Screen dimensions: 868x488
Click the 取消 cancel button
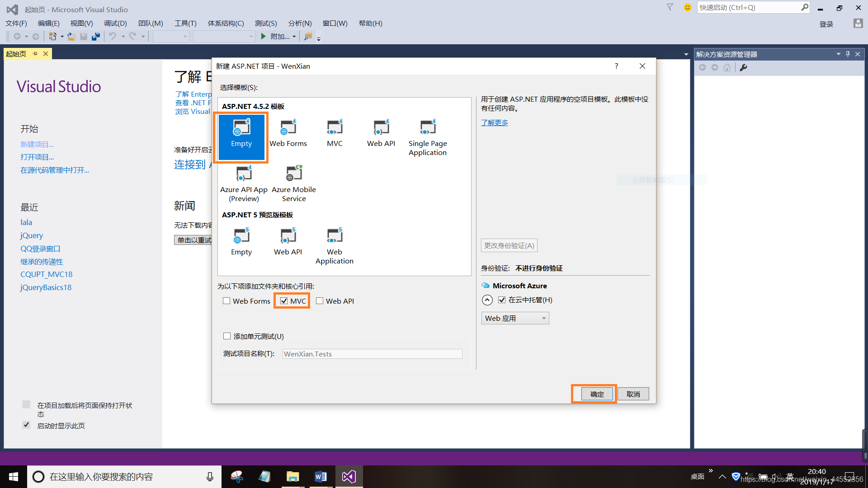(633, 394)
